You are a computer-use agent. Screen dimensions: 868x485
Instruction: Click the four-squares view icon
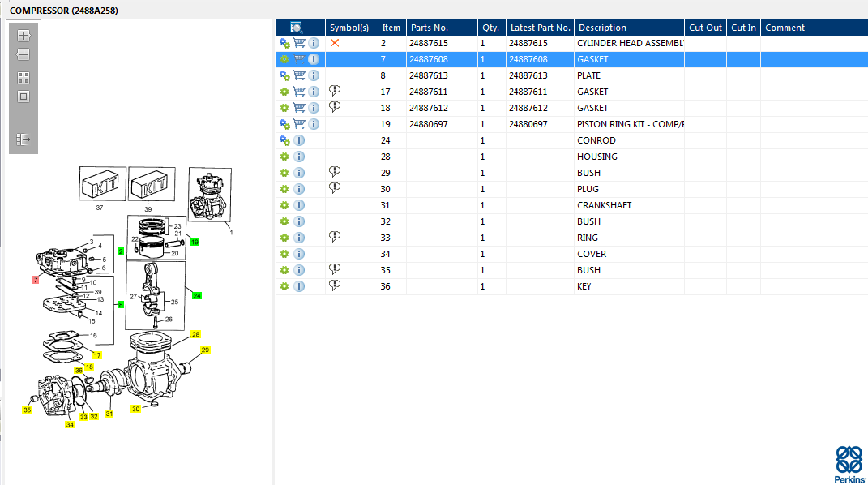[x=24, y=78]
